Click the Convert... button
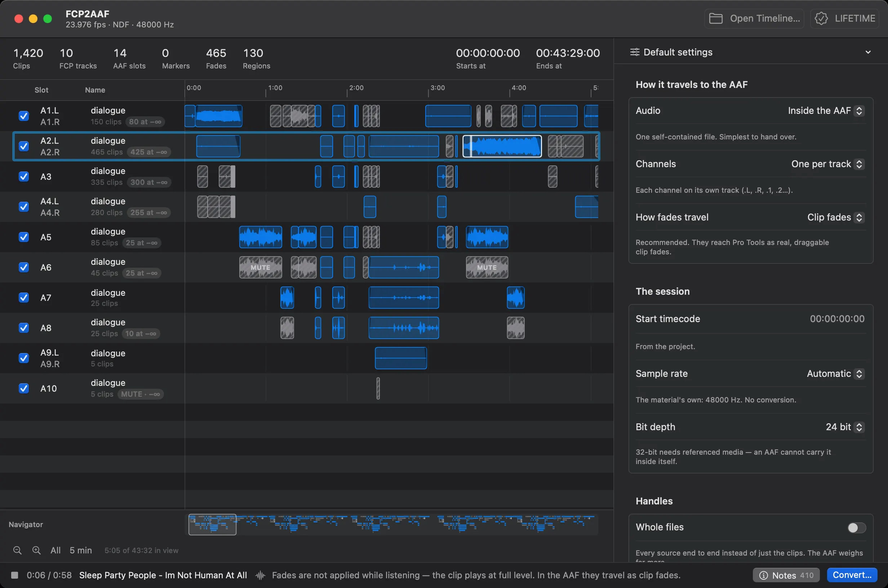888x588 pixels. click(852, 575)
